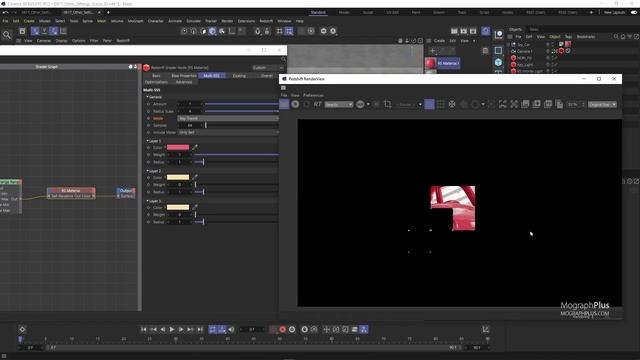The height and width of the screenshot is (360, 640).
Task: Click the eyedropper beside the Layer 3 color
Action: [195, 207]
